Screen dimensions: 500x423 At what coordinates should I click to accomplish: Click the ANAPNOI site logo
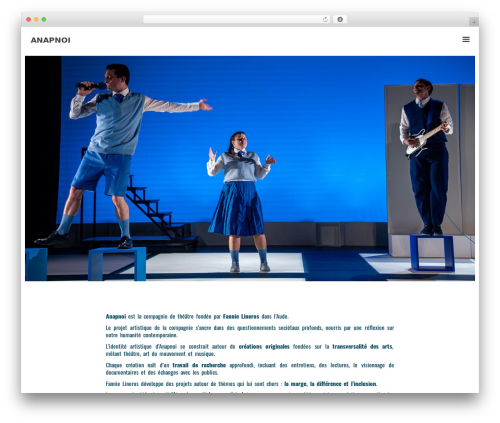(51, 40)
